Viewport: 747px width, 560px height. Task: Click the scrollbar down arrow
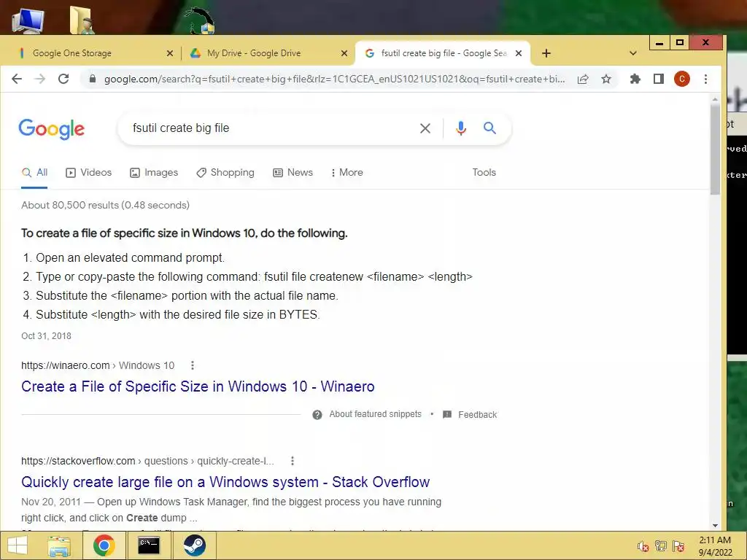click(x=715, y=526)
